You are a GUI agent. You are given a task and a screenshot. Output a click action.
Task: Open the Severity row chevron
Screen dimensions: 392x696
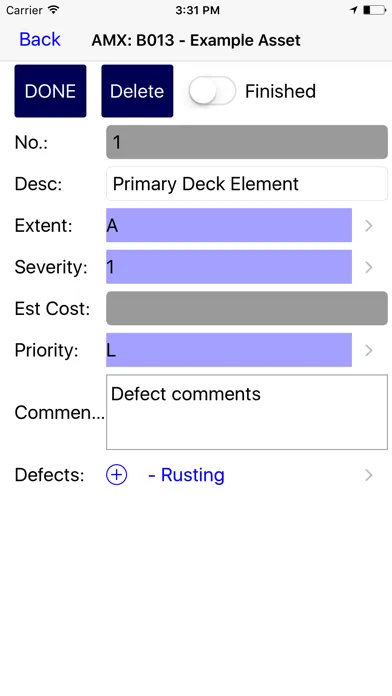pos(368,267)
